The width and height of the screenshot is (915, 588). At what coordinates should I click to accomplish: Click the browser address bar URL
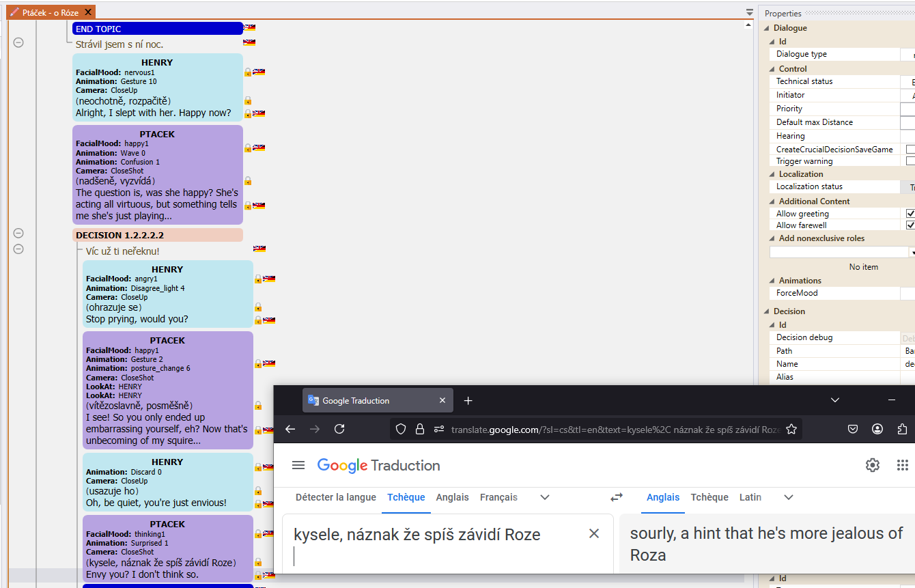615,430
